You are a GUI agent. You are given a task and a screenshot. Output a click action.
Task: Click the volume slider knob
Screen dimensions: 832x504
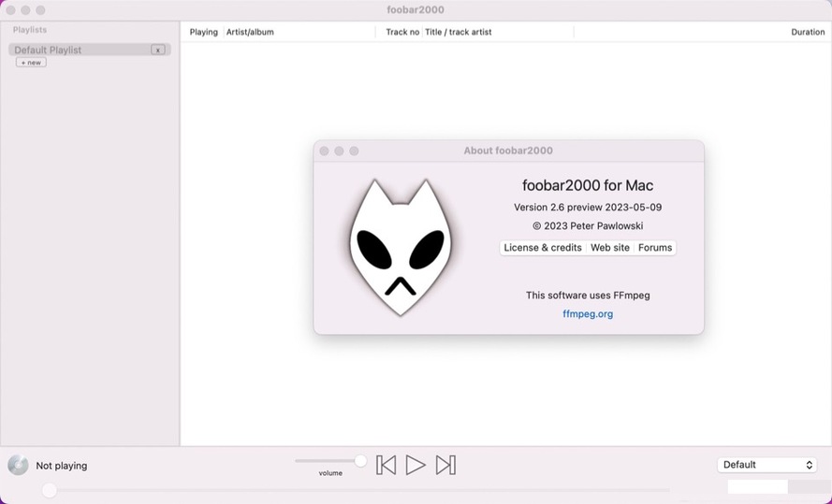coord(361,461)
